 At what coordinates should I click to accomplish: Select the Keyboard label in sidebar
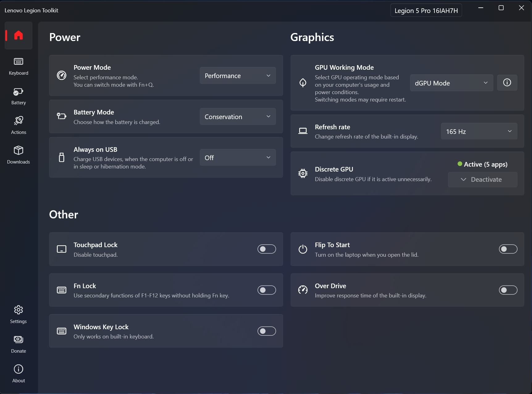[x=19, y=73]
